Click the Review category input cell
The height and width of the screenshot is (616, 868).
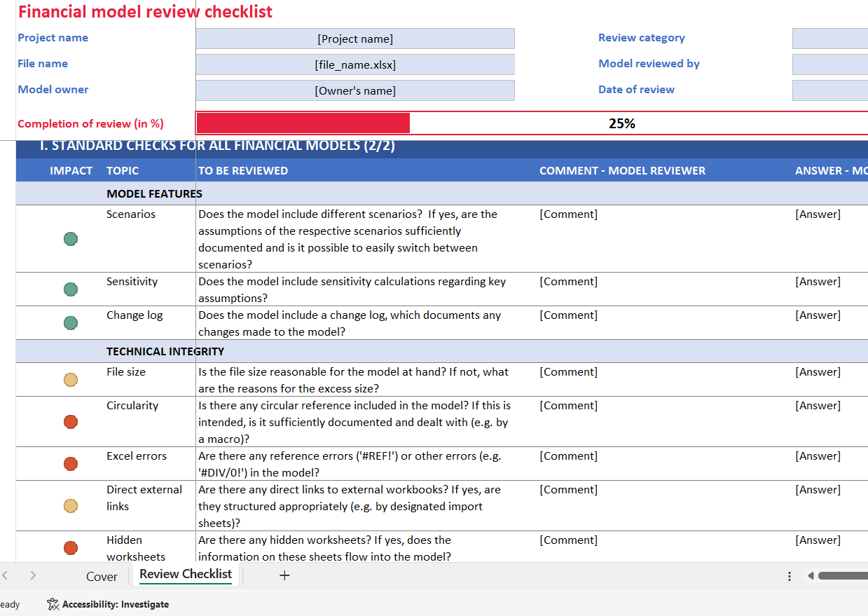pyautogui.click(x=830, y=39)
